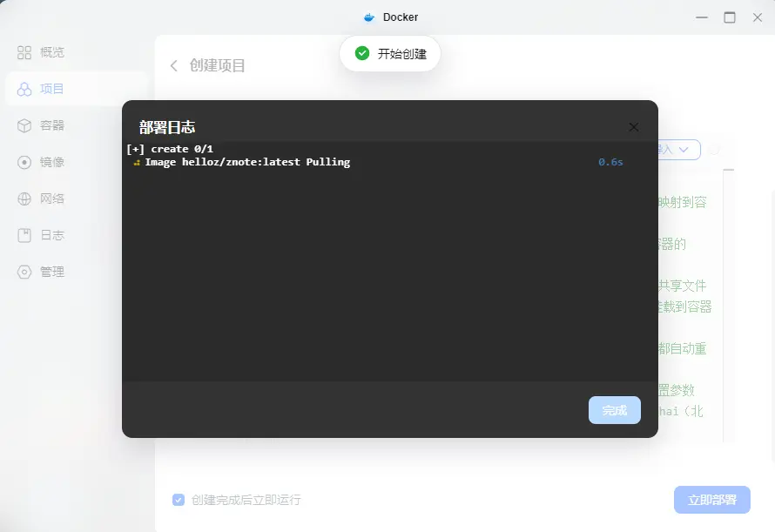Open the 容器 container cube icon
This screenshot has width=775, height=532.
[24, 125]
